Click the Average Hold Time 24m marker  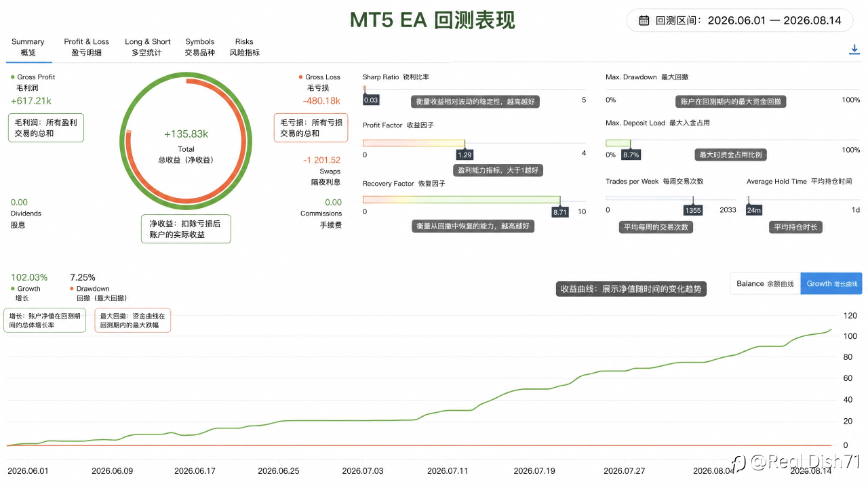[753, 210]
